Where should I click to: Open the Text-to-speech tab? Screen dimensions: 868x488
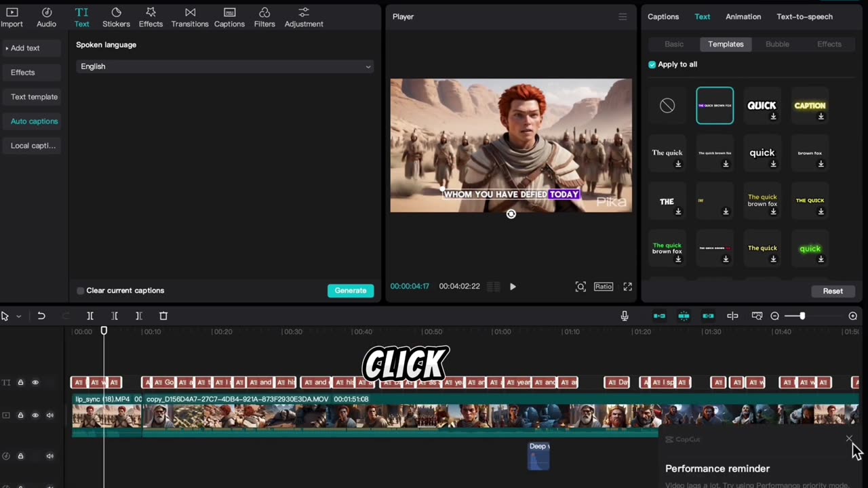pos(804,17)
